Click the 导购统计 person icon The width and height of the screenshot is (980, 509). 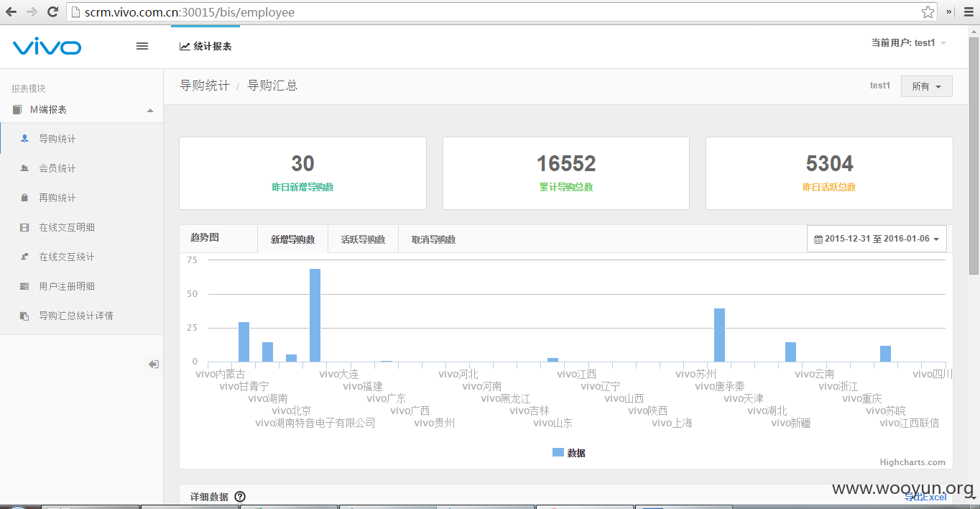tap(24, 139)
